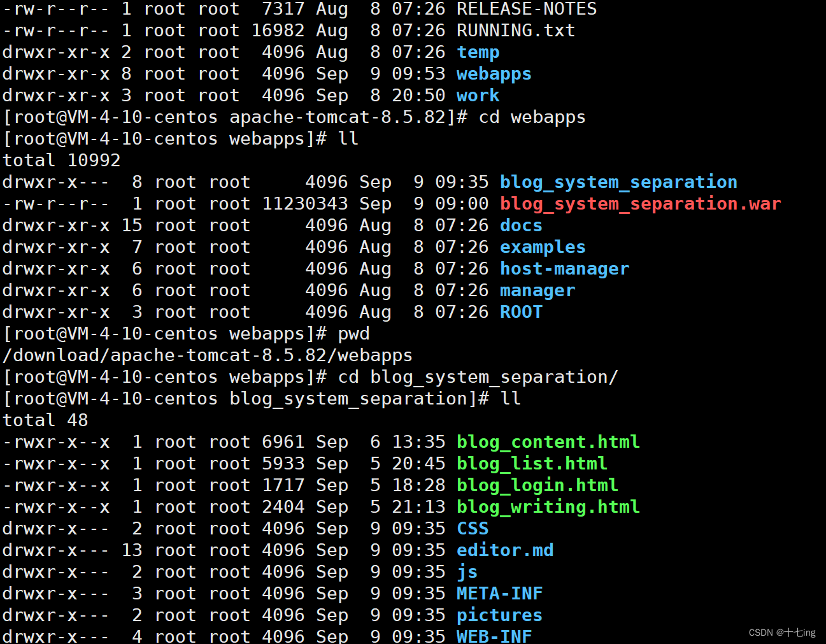Click the prompt '[root@VM-4-10-centos apache-tomcat-8.5.82]#'
This screenshot has width=826, height=644.
[x=235, y=117]
